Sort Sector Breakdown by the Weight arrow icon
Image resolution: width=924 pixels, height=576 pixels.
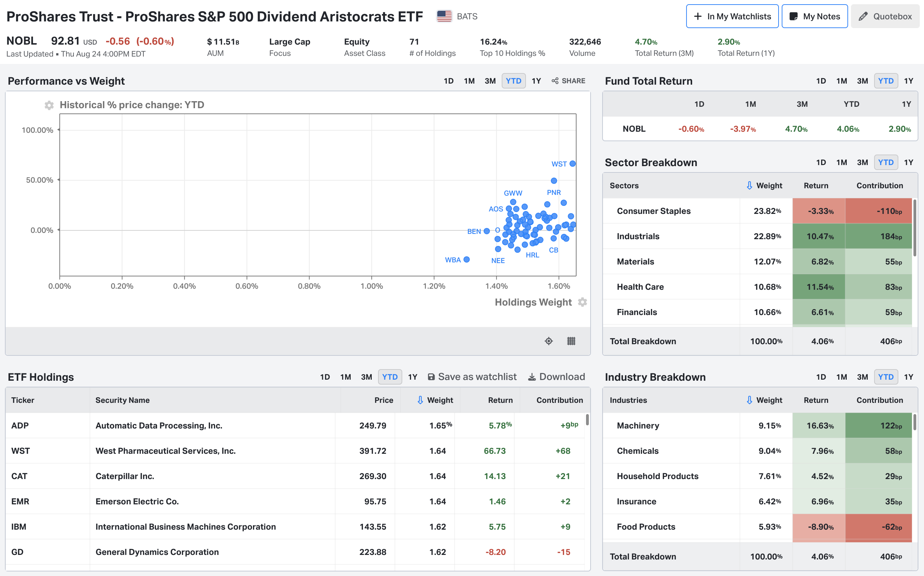(749, 185)
